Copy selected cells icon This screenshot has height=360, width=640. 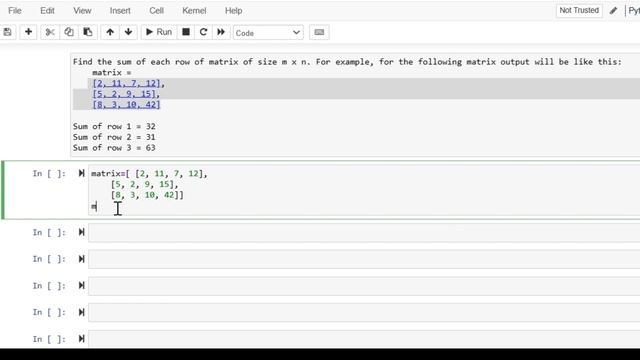click(x=69, y=32)
